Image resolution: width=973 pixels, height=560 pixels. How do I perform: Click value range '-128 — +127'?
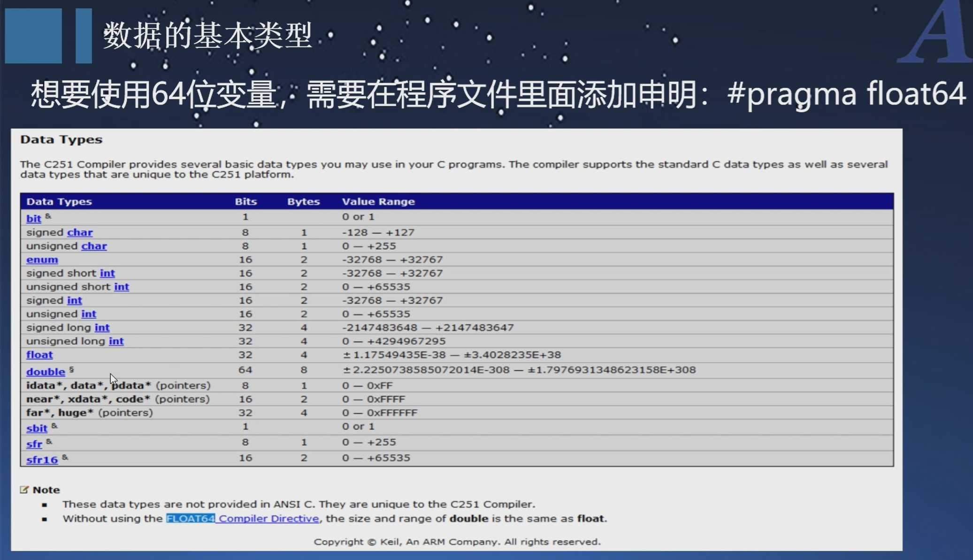click(378, 232)
